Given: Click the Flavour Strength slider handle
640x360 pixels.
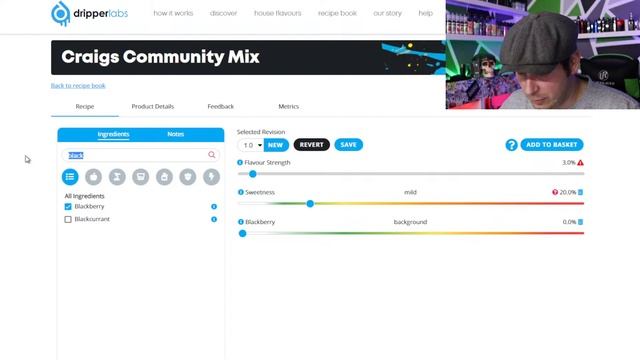Looking at the screenshot, I should point(253,174).
